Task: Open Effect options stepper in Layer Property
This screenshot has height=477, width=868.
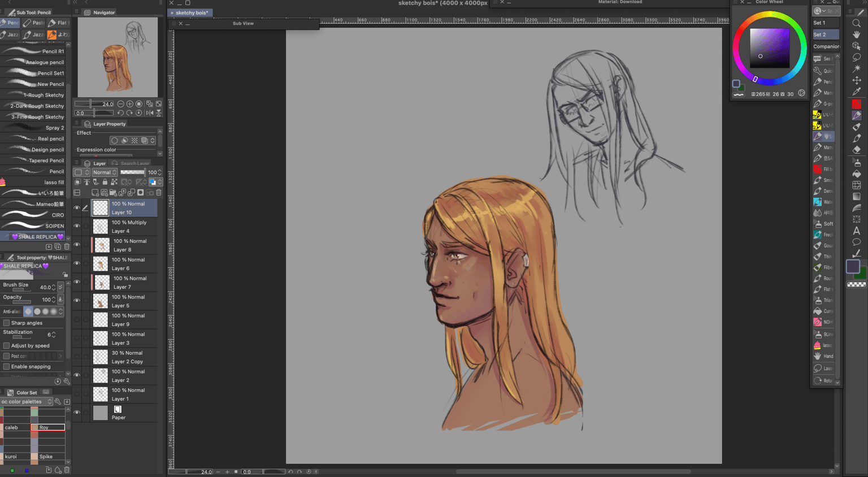Action: (153, 140)
